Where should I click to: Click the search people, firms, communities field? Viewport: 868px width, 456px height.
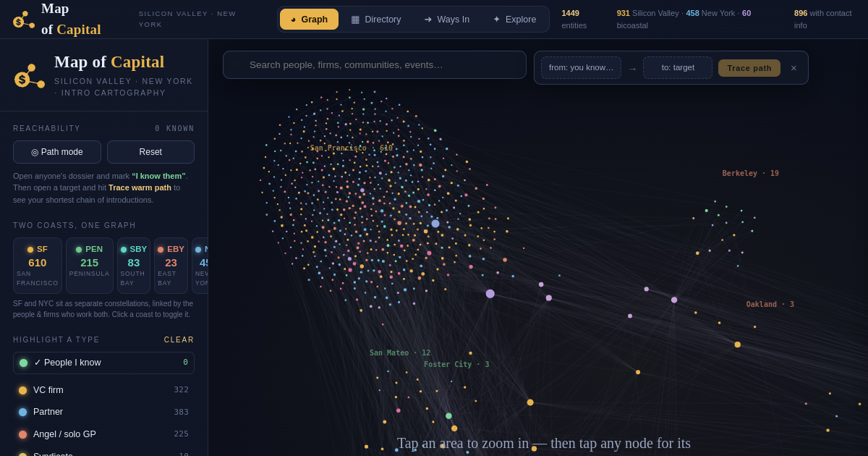[x=375, y=64]
